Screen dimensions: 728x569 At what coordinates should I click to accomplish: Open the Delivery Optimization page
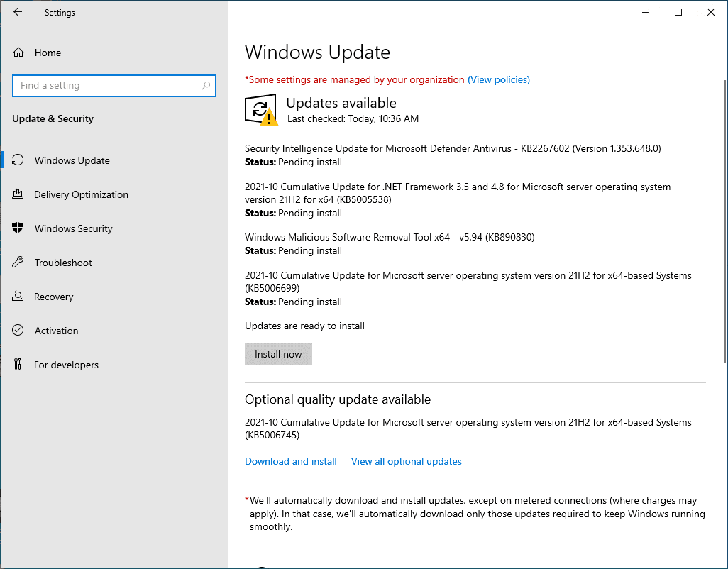click(81, 194)
